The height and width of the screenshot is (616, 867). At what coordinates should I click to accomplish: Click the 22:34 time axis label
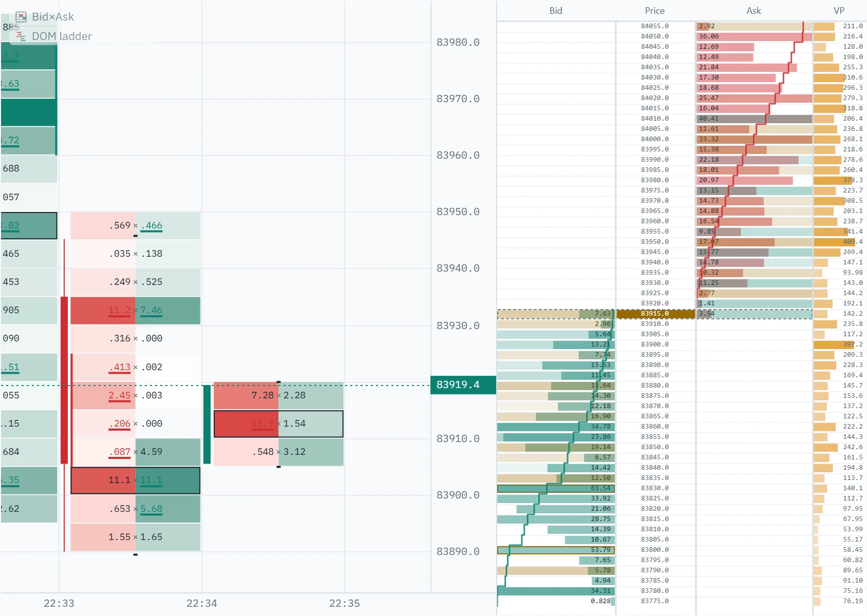click(202, 604)
